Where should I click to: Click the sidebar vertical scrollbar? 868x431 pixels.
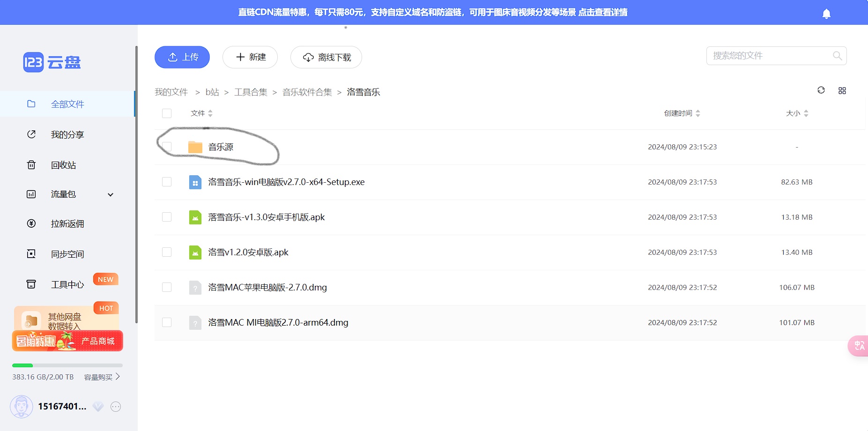click(136, 185)
